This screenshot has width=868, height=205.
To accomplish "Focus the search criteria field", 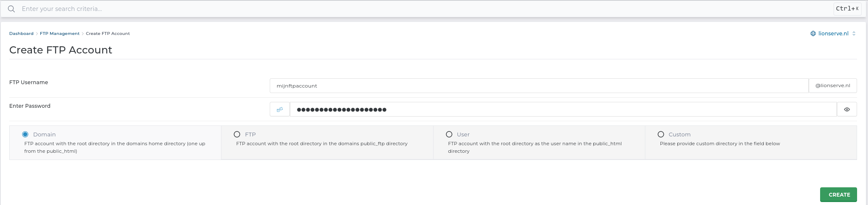I will pos(420,9).
